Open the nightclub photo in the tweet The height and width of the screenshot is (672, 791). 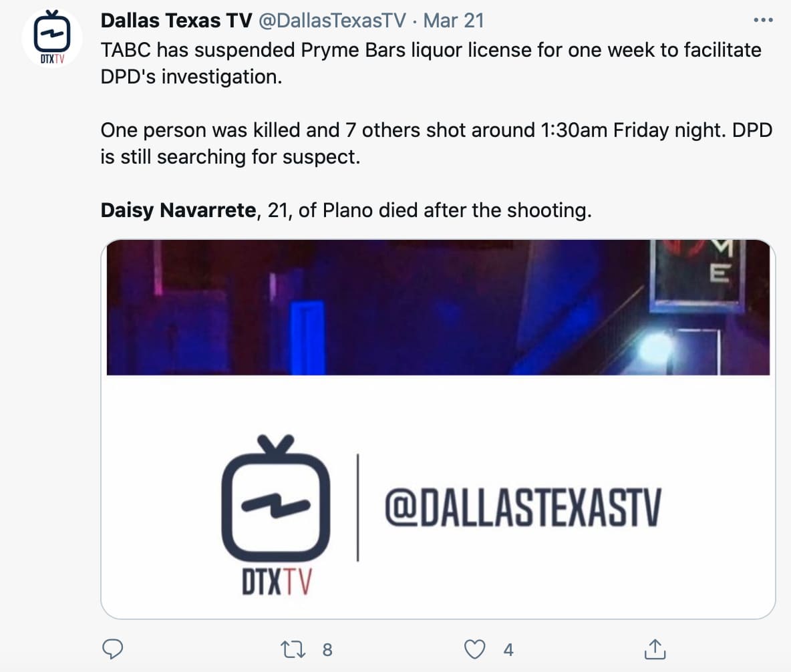(x=401, y=307)
